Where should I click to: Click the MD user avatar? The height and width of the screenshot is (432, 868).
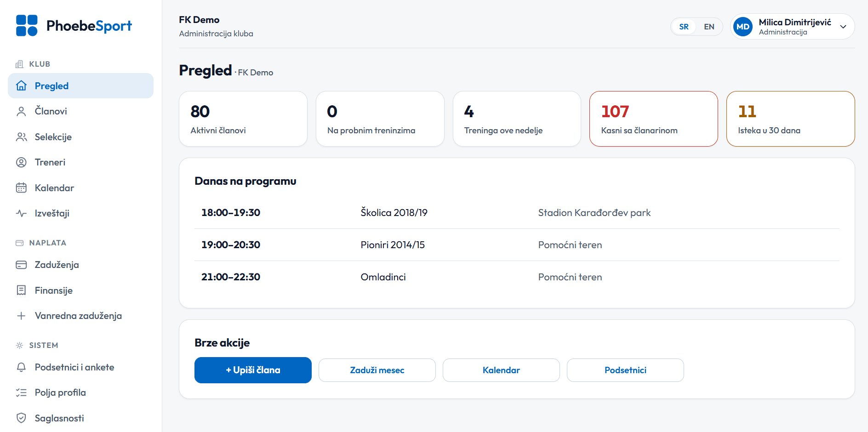[x=742, y=27]
